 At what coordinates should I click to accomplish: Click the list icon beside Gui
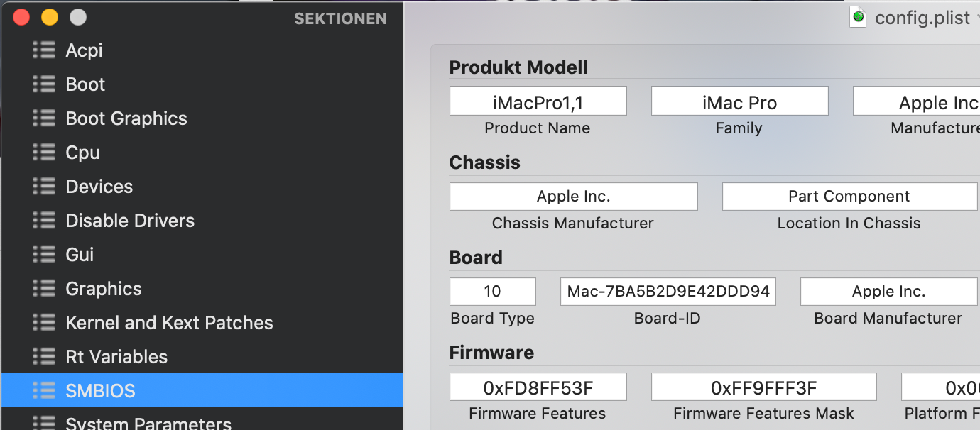click(44, 255)
